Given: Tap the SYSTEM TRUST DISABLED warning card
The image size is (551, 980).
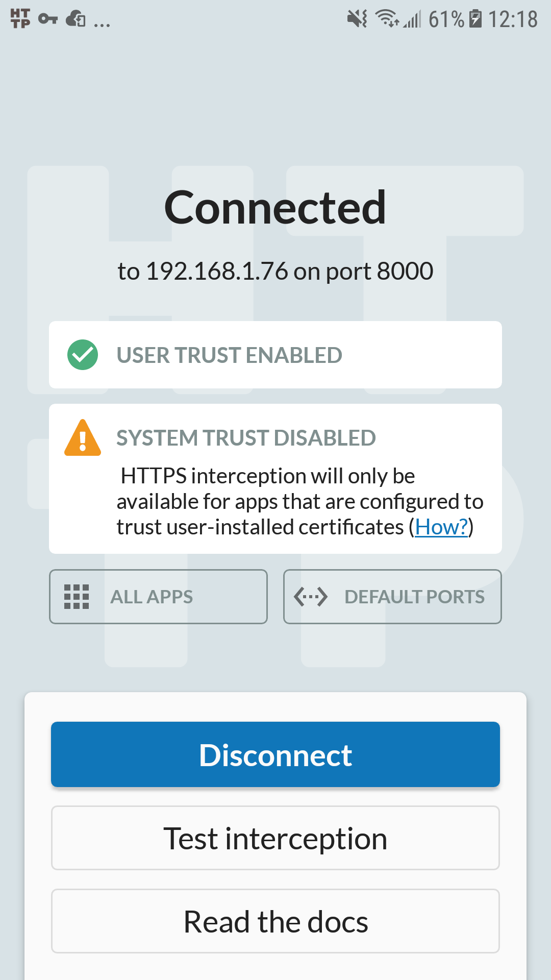Looking at the screenshot, I should 275,478.
